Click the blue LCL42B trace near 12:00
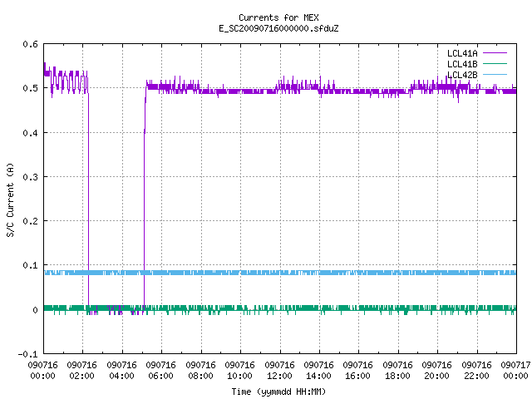Screen dimensions: 532x399 (x=280, y=273)
